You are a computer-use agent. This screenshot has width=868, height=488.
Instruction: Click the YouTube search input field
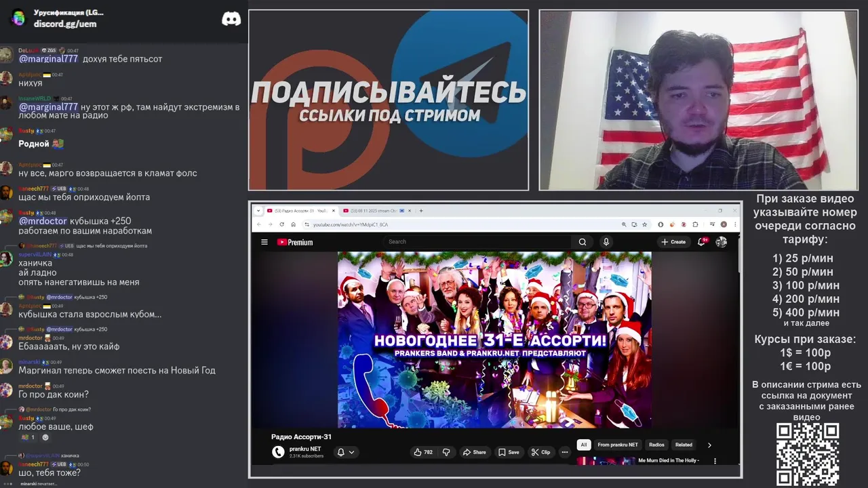tap(478, 242)
